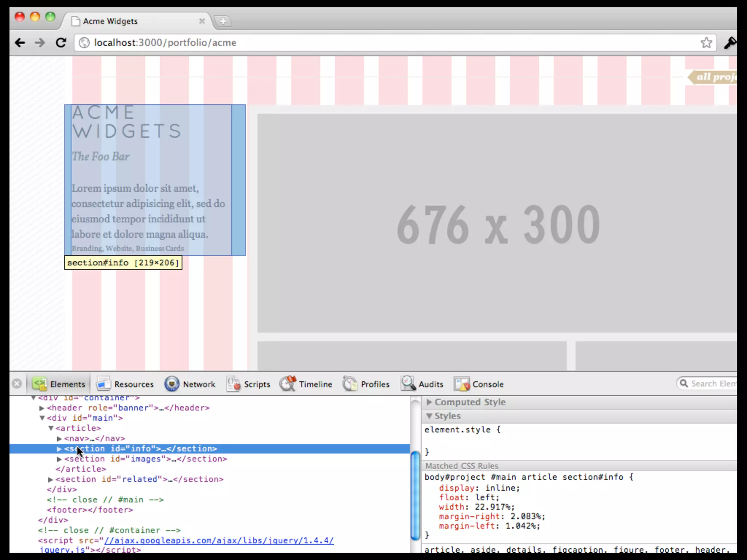
Task: Open the Scripts panel icon
Action: point(233,384)
